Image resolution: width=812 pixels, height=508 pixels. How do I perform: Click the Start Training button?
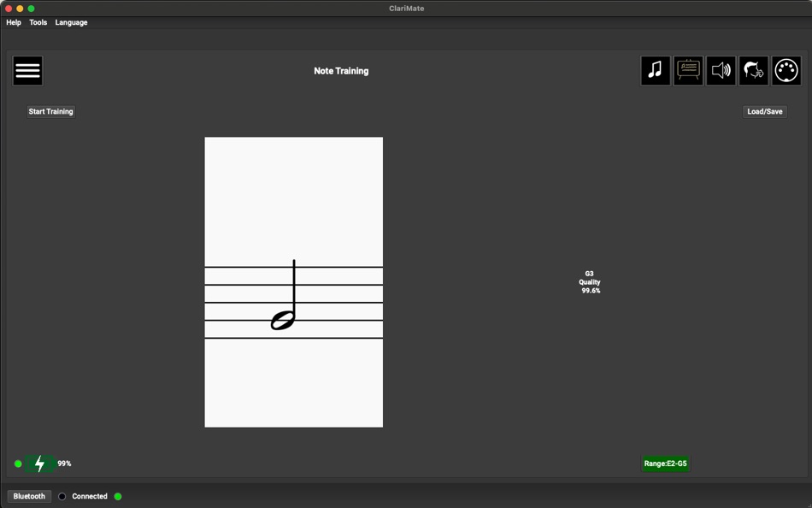tap(50, 111)
